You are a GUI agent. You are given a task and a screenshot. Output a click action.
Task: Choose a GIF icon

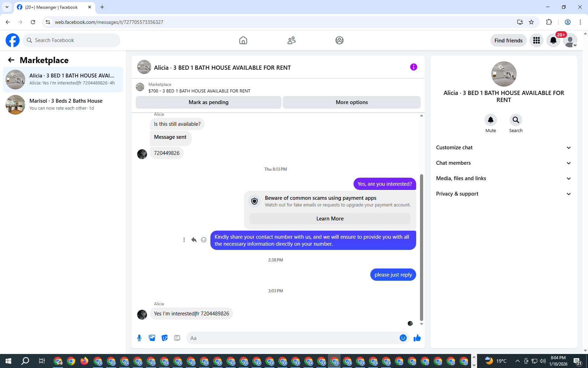[177, 338]
